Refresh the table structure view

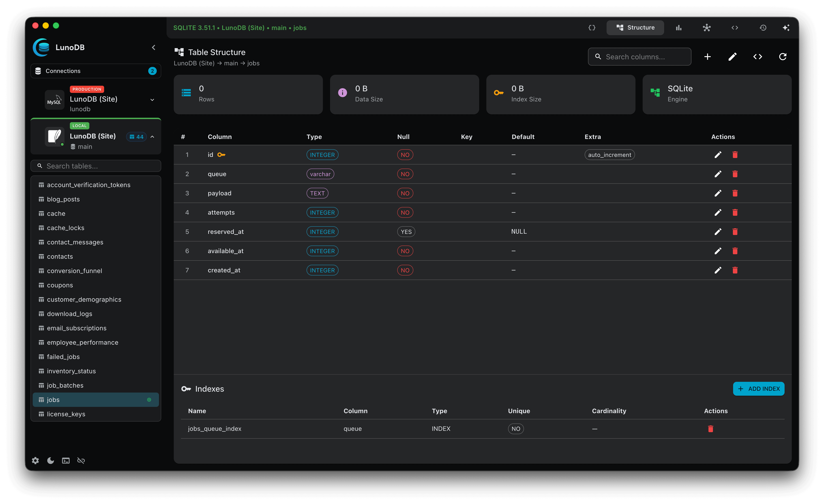(x=783, y=56)
